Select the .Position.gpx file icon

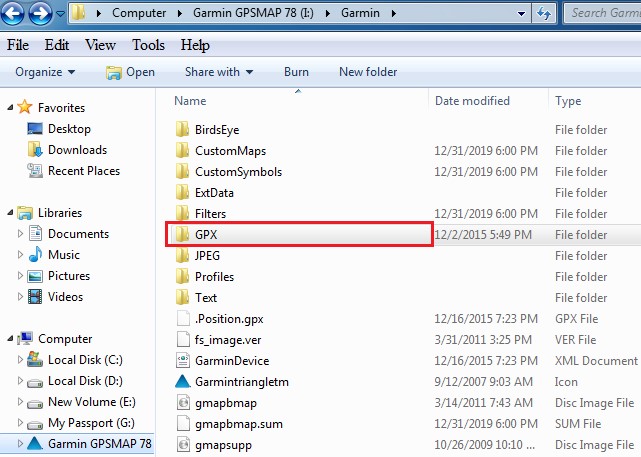tap(183, 318)
